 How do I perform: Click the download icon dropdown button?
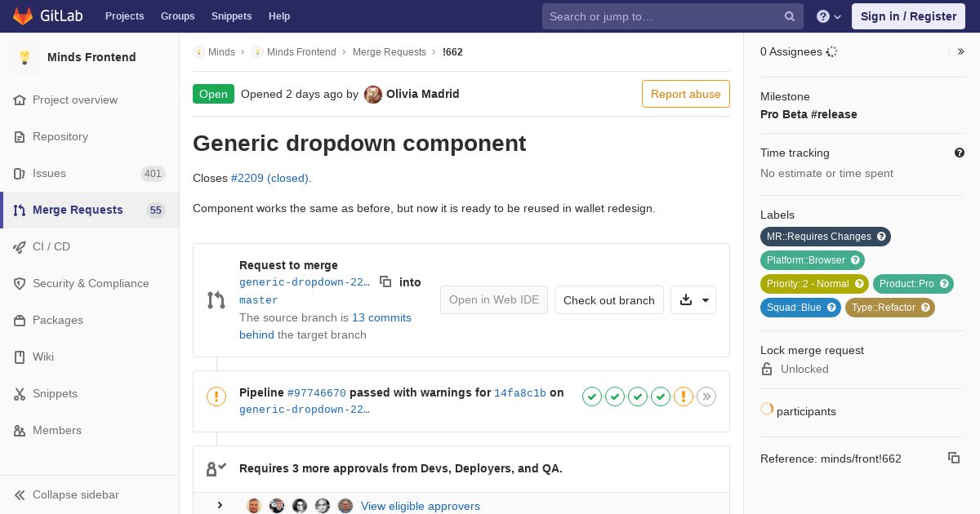(693, 300)
